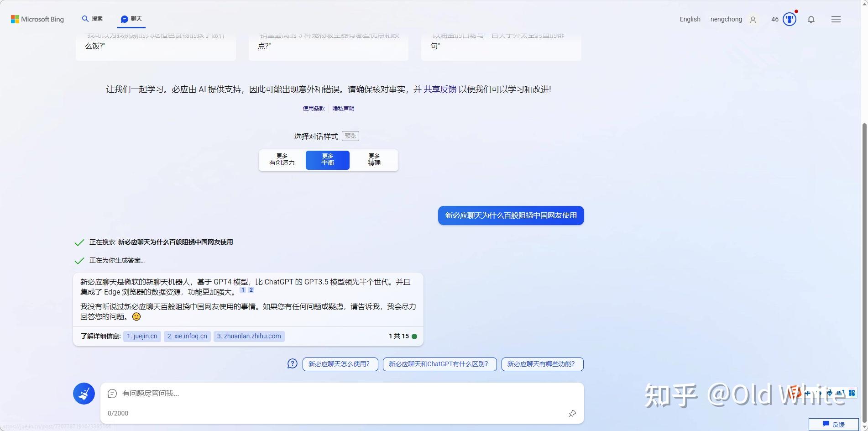Click the chat bubble icon in the input box
The height and width of the screenshot is (431, 868).
pyautogui.click(x=112, y=394)
